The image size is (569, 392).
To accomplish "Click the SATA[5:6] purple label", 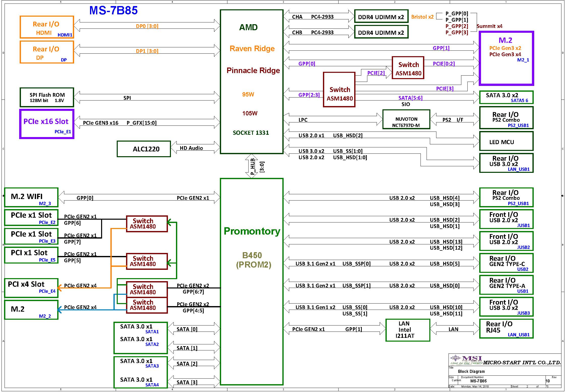I will [x=410, y=98].
